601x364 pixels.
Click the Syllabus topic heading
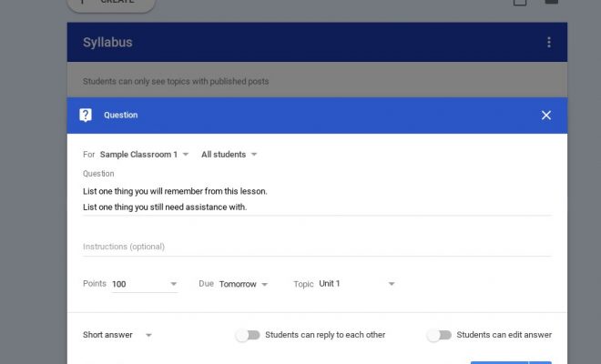(x=107, y=42)
